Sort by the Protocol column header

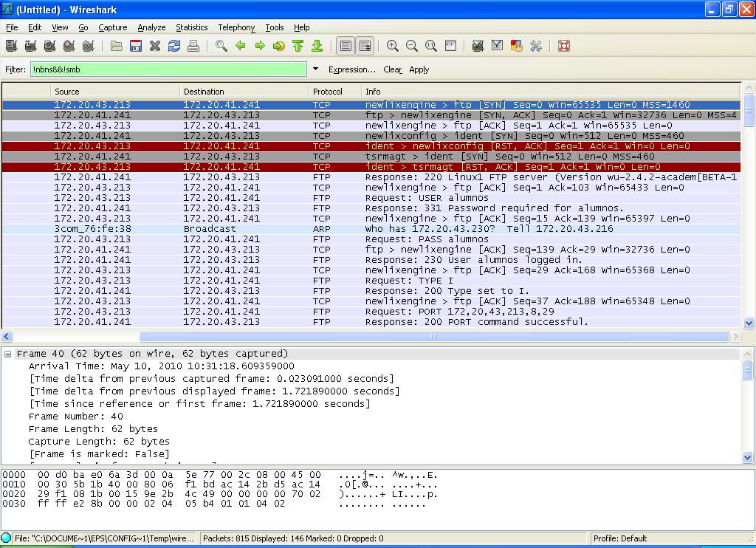(x=334, y=91)
